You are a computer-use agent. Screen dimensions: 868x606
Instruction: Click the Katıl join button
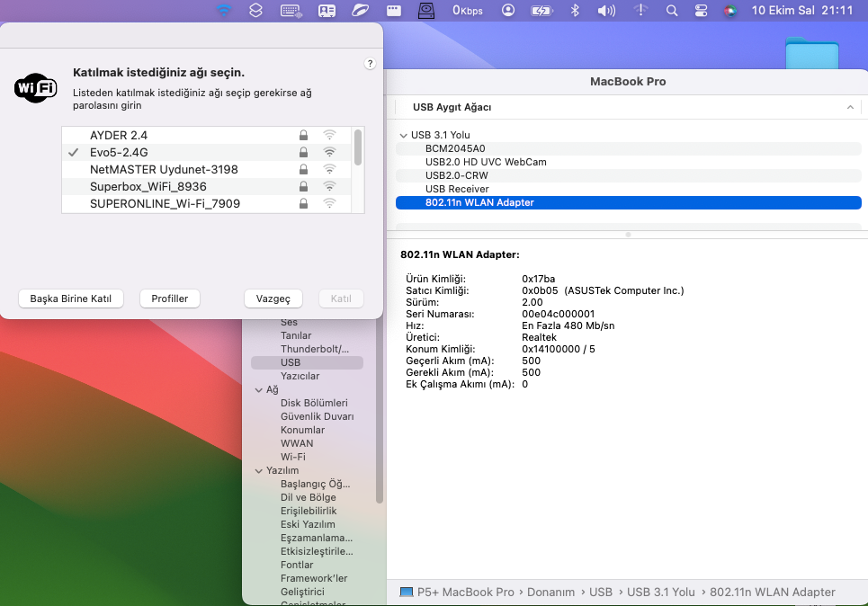341,299
